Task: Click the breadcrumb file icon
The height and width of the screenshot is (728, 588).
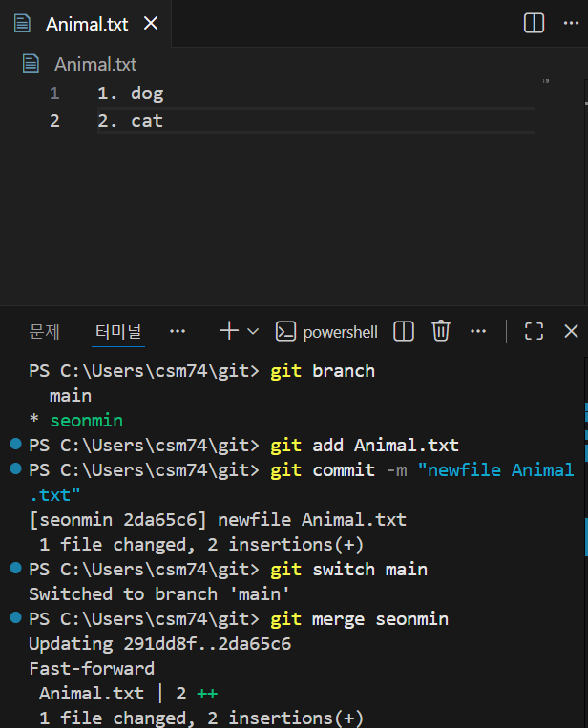Action: click(31, 64)
